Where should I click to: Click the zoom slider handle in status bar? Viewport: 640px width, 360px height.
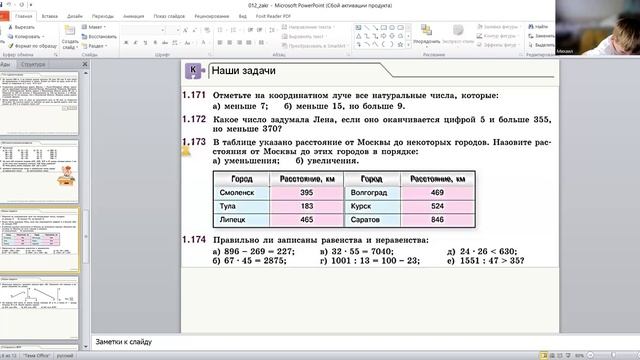click(x=613, y=356)
